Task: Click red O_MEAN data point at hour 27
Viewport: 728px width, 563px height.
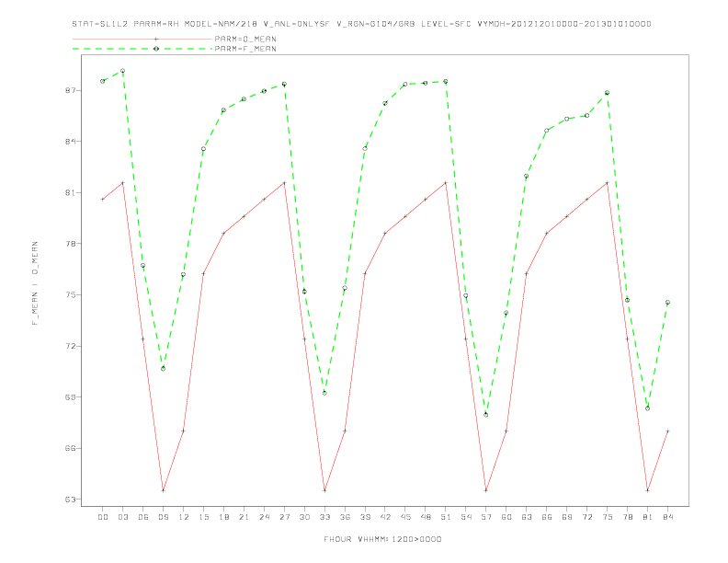Action: coord(284,183)
